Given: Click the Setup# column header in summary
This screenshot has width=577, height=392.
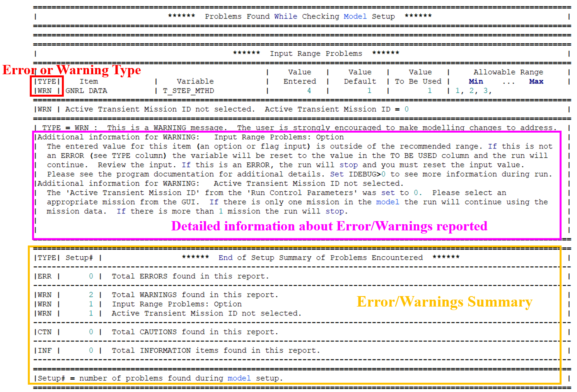Looking at the screenshot, I should tap(79, 258).
